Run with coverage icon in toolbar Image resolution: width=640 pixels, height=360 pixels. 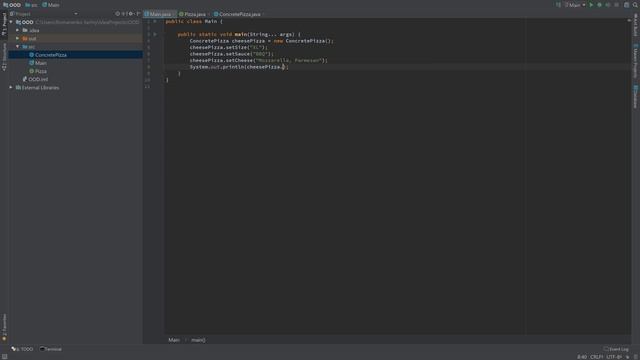608,5
